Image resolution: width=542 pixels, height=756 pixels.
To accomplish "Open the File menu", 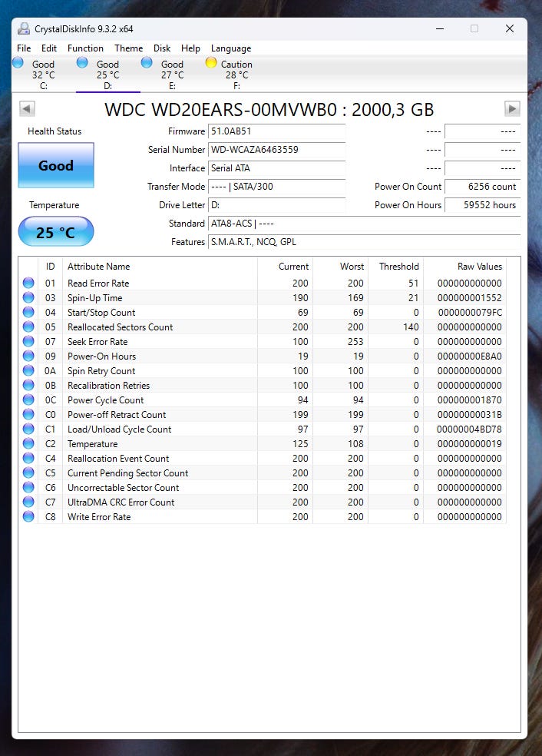I will (24, 48).
